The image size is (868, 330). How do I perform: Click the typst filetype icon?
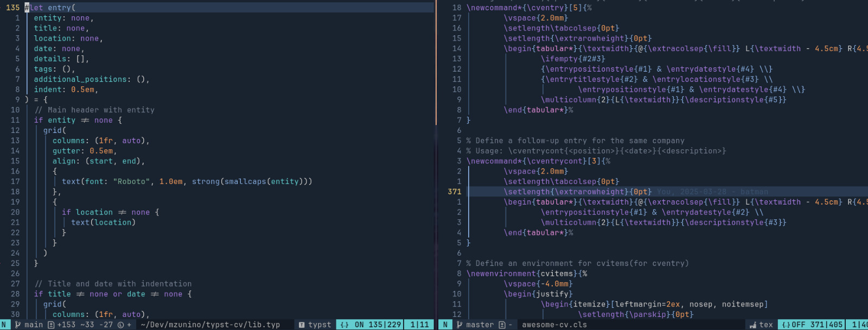(302, 325)
